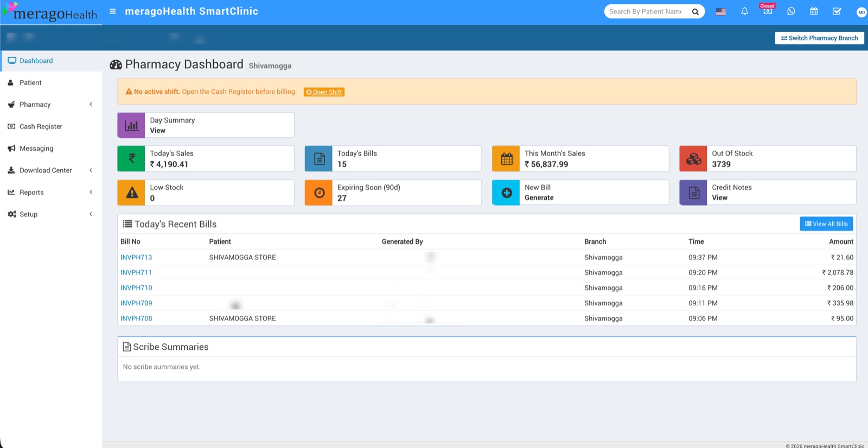This screenshot has width=868, height=448.
Task: Click the Switch Pharmacy Branch button
Action: (819, 38)
